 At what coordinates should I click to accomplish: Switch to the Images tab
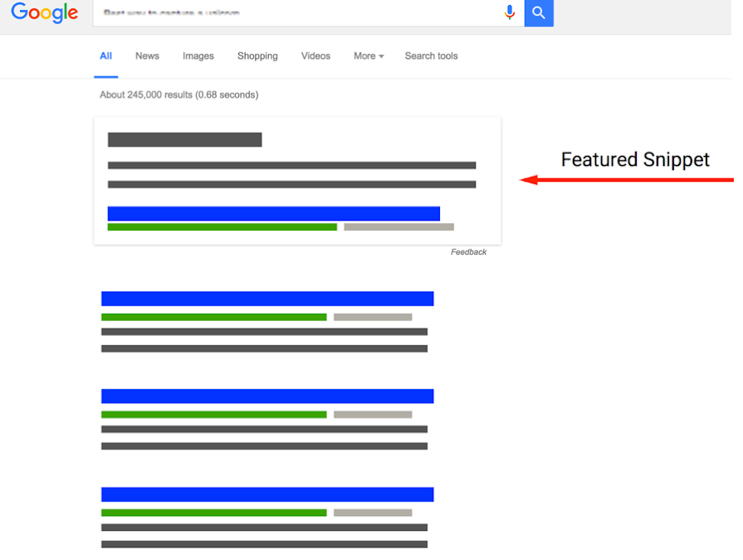pos(198,56)
